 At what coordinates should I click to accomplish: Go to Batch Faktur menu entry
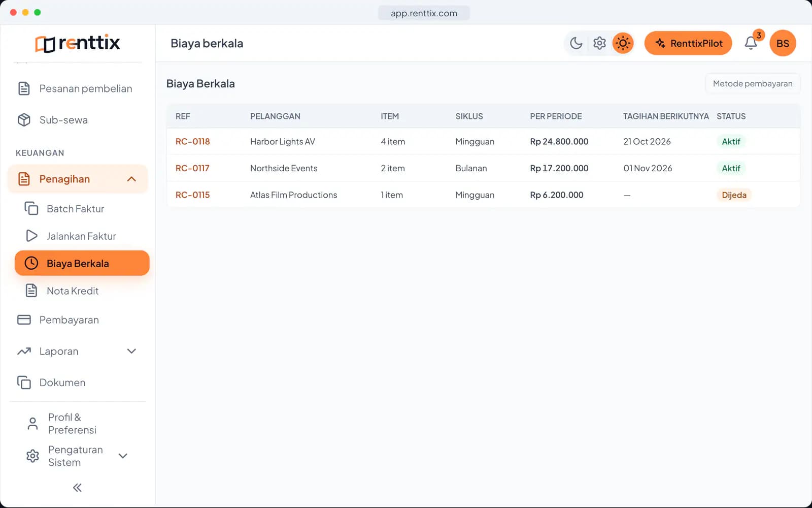pos(82,208)
